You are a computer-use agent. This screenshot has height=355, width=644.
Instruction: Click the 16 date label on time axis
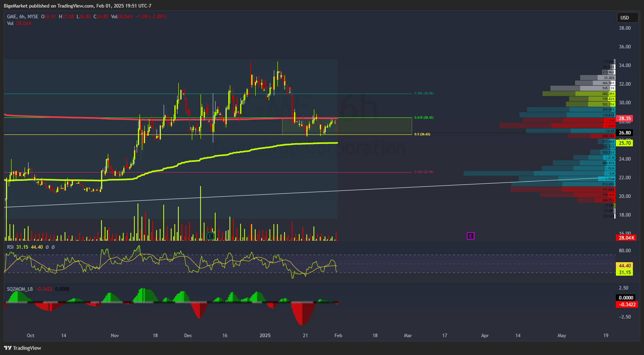225,336
